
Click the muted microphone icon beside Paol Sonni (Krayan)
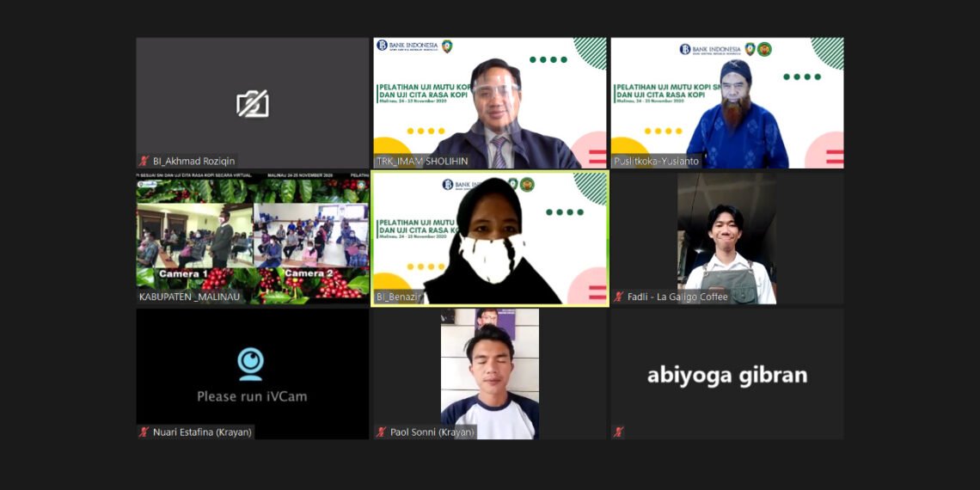tap(381, 432)
